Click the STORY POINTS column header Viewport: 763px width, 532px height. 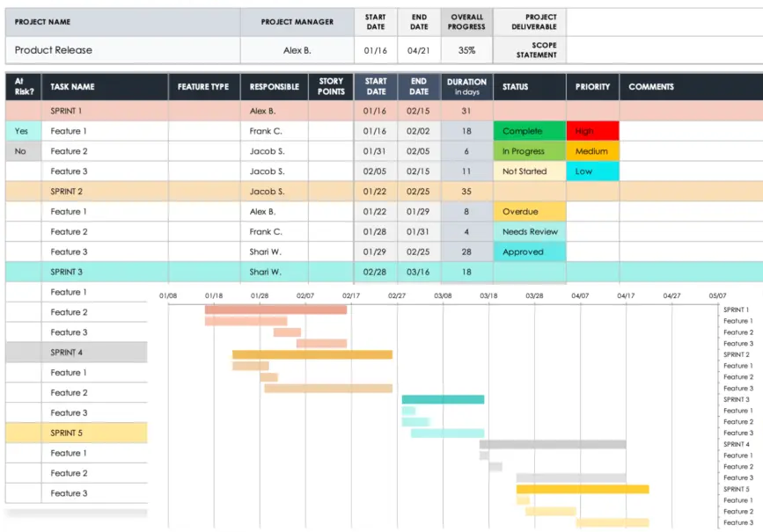[x=331, y=87]
